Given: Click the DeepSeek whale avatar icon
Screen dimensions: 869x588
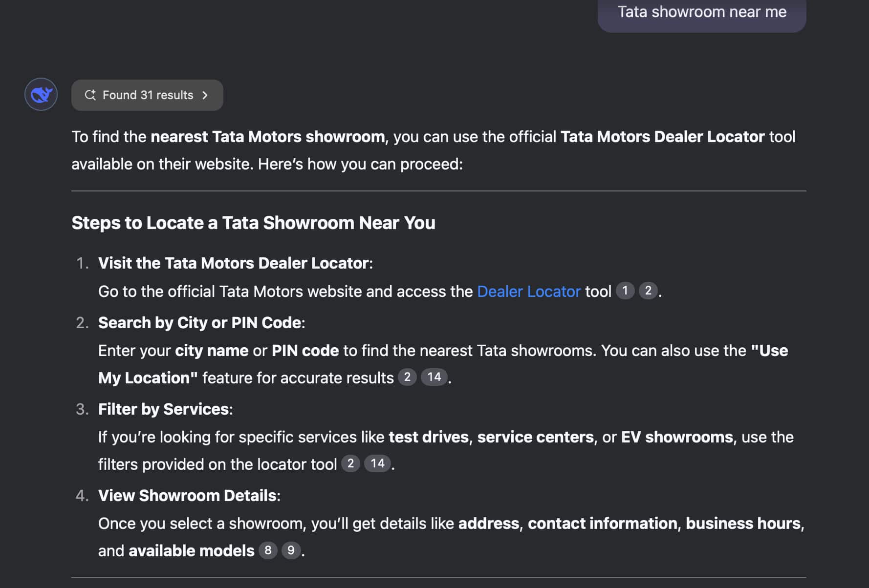Looking at the screenshot, I should (41, 94).
